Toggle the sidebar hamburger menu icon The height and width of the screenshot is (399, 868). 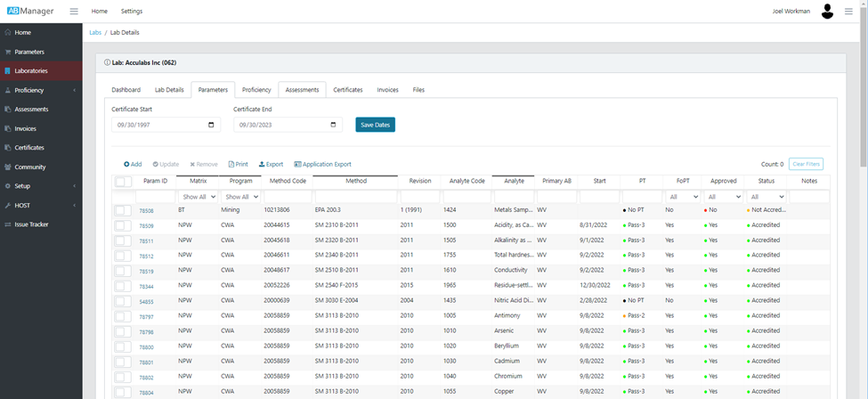[x=74, y=11]
